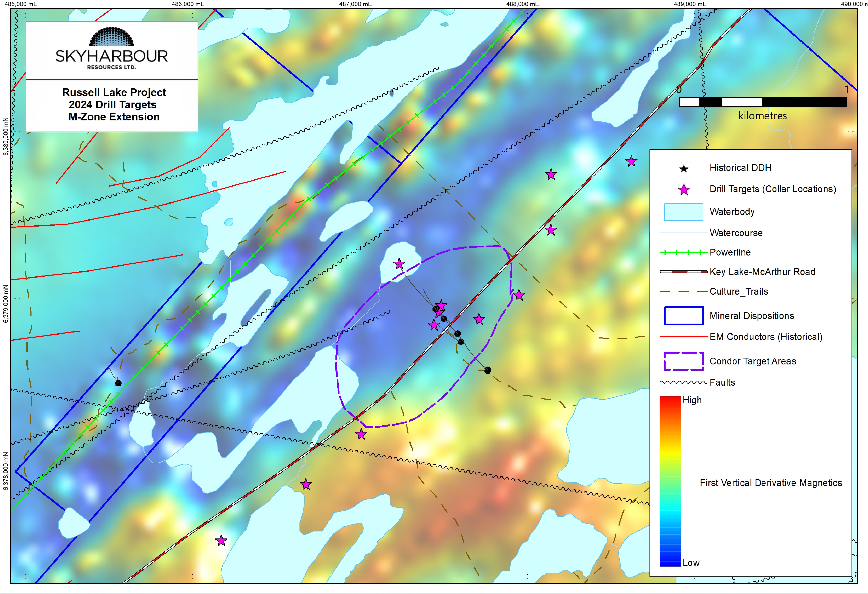This screenshot has width=868, height=594.
Task: Click the 6,379,000 mN northing label
Action: tap(5, 304)
